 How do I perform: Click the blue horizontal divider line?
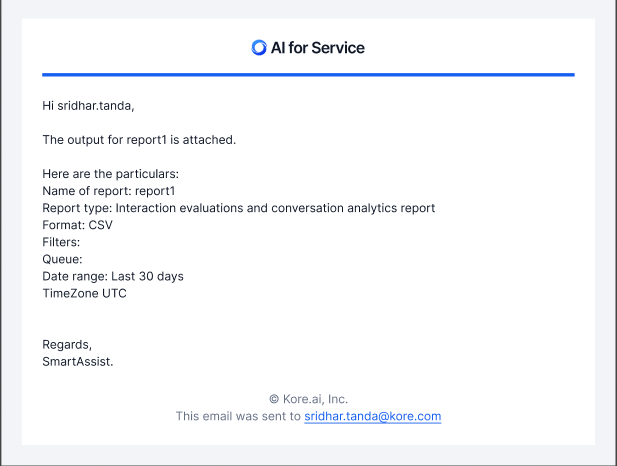(x=308, y=74)
